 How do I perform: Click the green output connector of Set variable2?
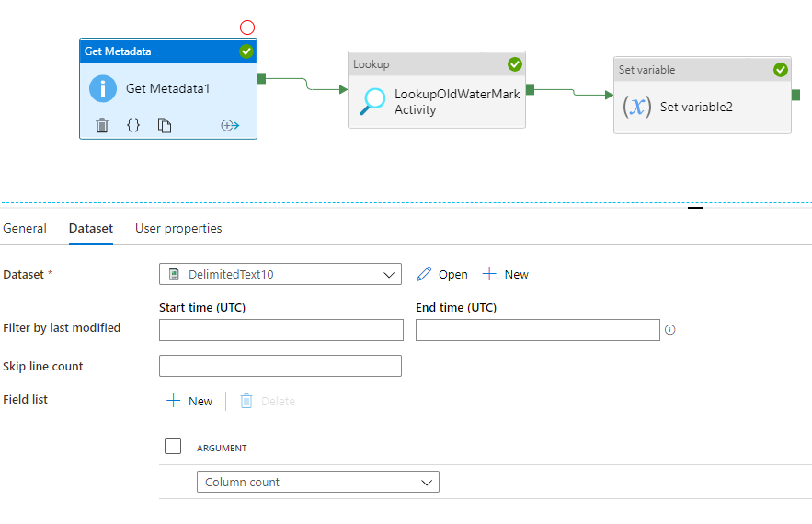(x=795, y=95)
